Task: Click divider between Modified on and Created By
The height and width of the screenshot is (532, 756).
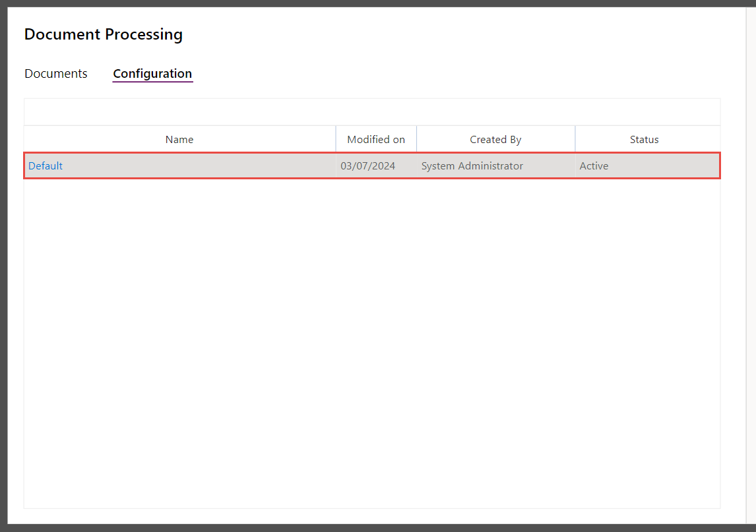Action: pos(416,139)
